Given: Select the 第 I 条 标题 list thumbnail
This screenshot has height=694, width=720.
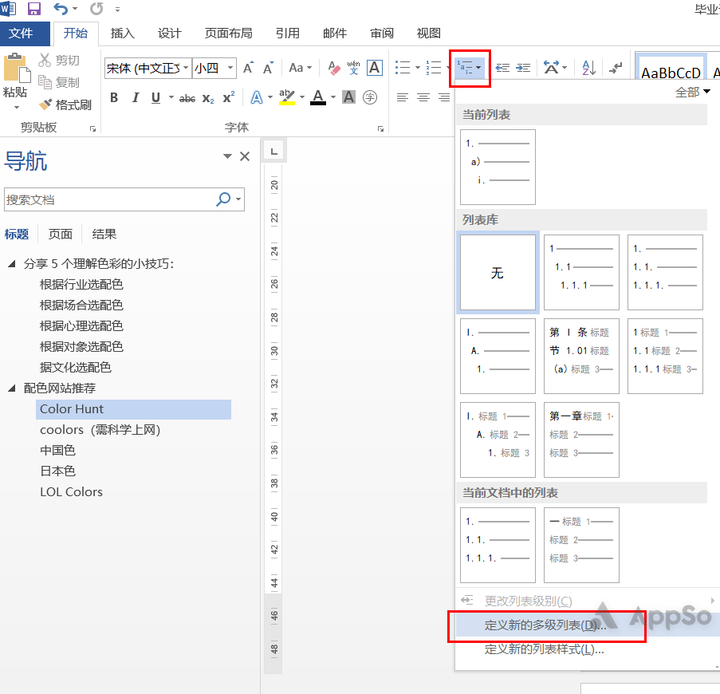Looking at the screenshot, I should pyautogui.click(x=581, y=356).
